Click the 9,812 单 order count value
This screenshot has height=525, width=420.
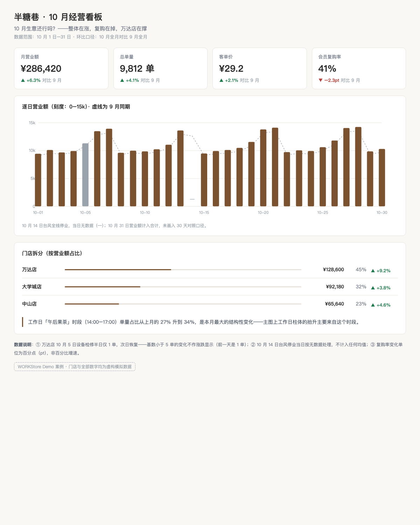click(137, 69)
